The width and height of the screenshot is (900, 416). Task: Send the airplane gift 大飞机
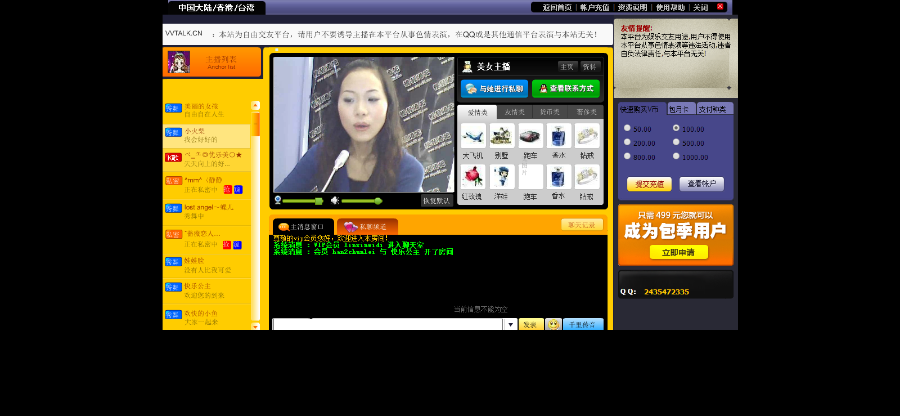(x=473, y=136)
